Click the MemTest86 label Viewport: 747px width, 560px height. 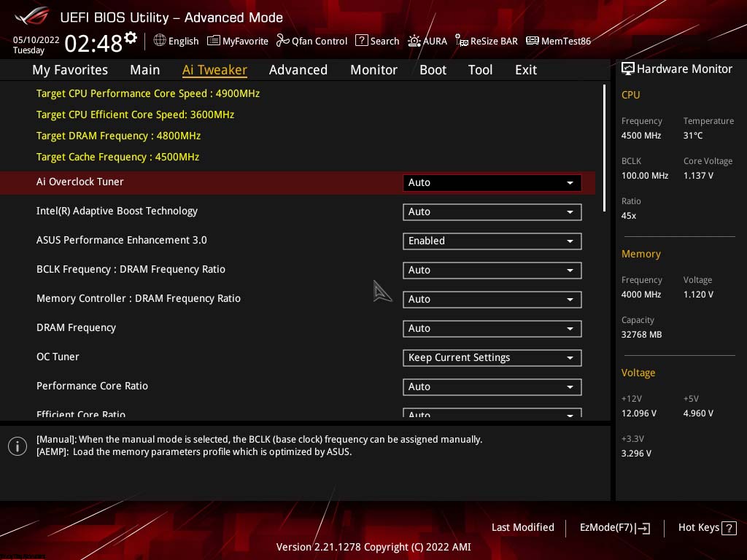point(566,42)
